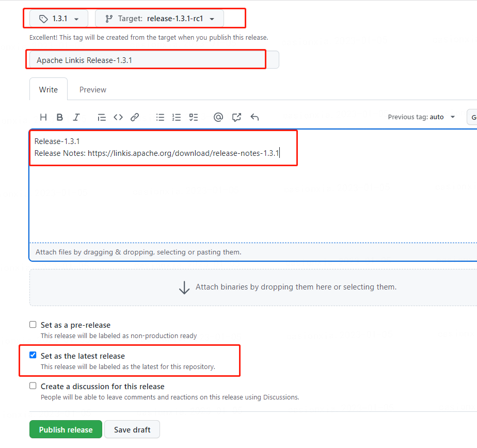Open the 1.3.1 tag dropdown

click(59, 19)
